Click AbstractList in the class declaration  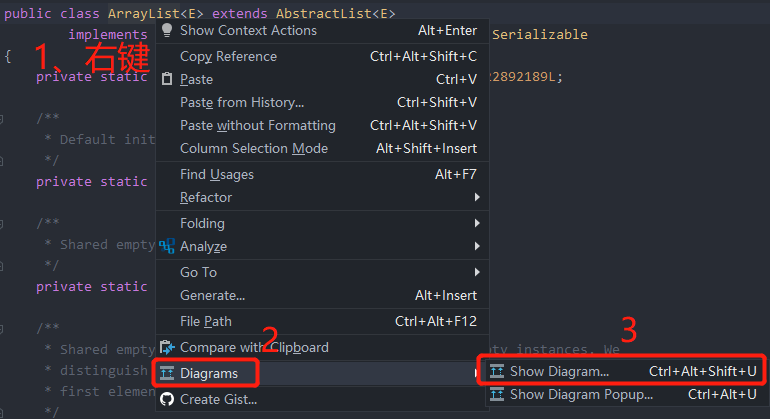(324, 13)
